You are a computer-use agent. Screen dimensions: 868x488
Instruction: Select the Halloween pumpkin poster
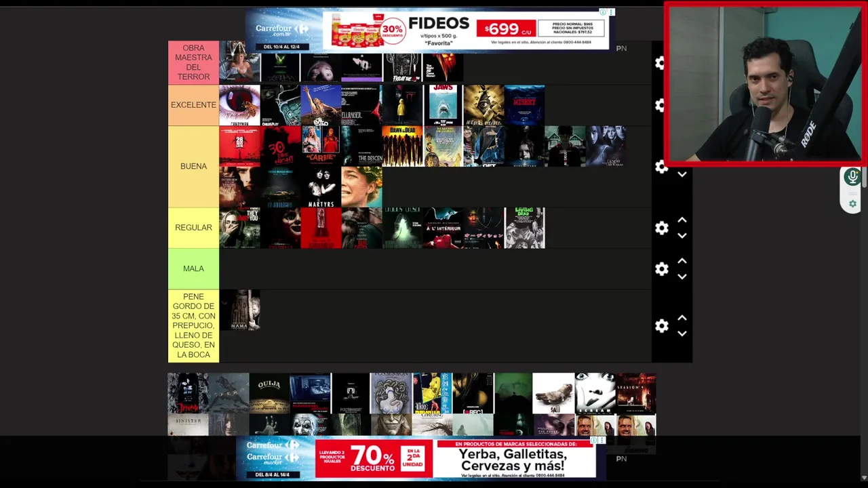[443, 68]
